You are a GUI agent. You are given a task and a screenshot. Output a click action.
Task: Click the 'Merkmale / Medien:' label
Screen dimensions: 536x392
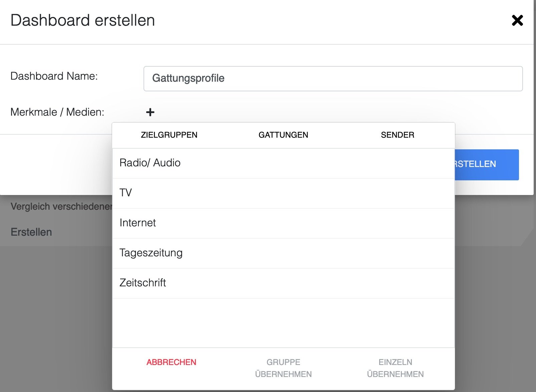(x=57, y=112)
